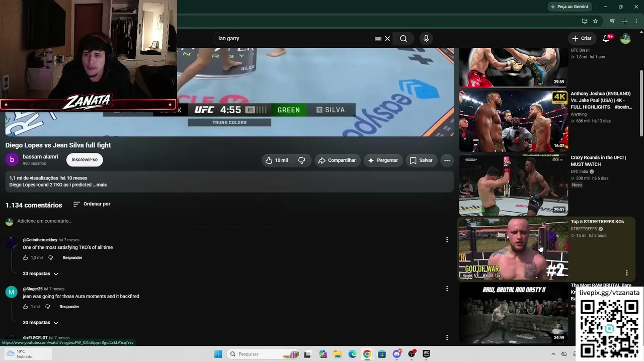Open Anthony Joshua vs Jake Paul video thumbnail
The height and width of the screenshot is (362, 644).
(513, 120)
